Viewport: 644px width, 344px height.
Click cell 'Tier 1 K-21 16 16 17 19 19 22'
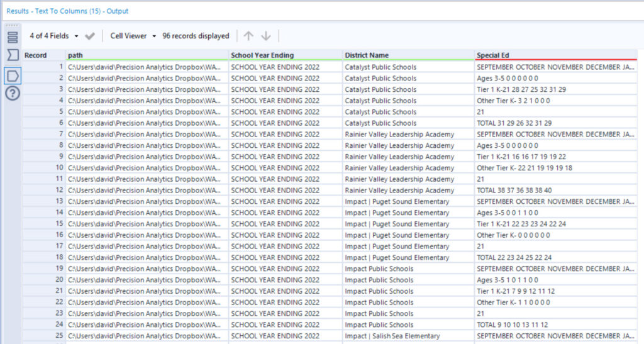(x=556, y=157)
